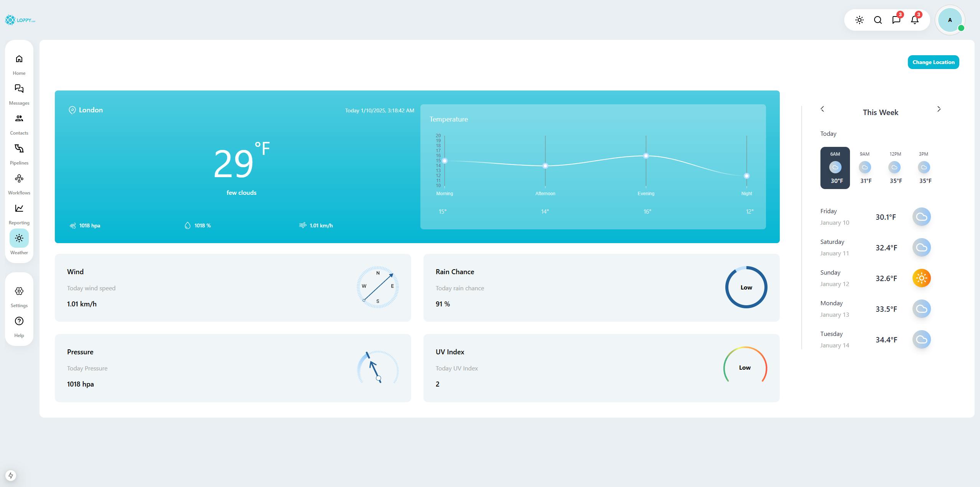
Task: Open the Reporting chart icon
Action: coord(19,209)
